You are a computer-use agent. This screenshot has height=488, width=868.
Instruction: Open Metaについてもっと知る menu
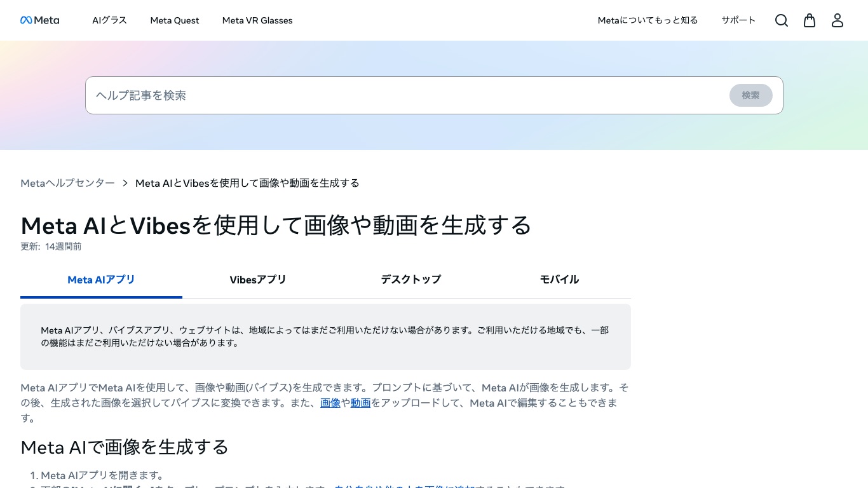pyautogui.click(x=648, y=20)
